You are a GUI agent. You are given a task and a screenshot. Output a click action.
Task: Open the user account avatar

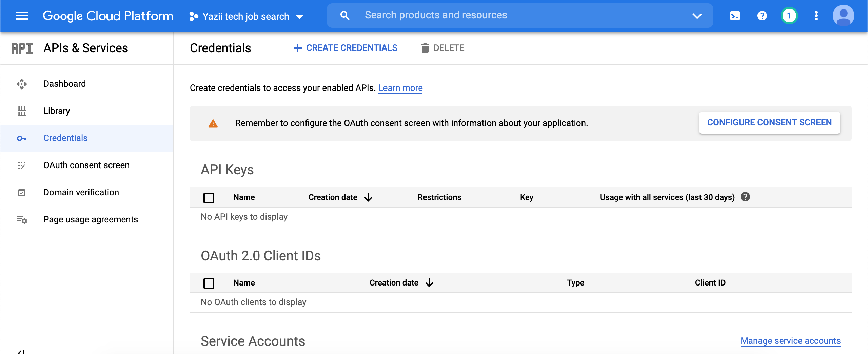(x=844, y=16)
